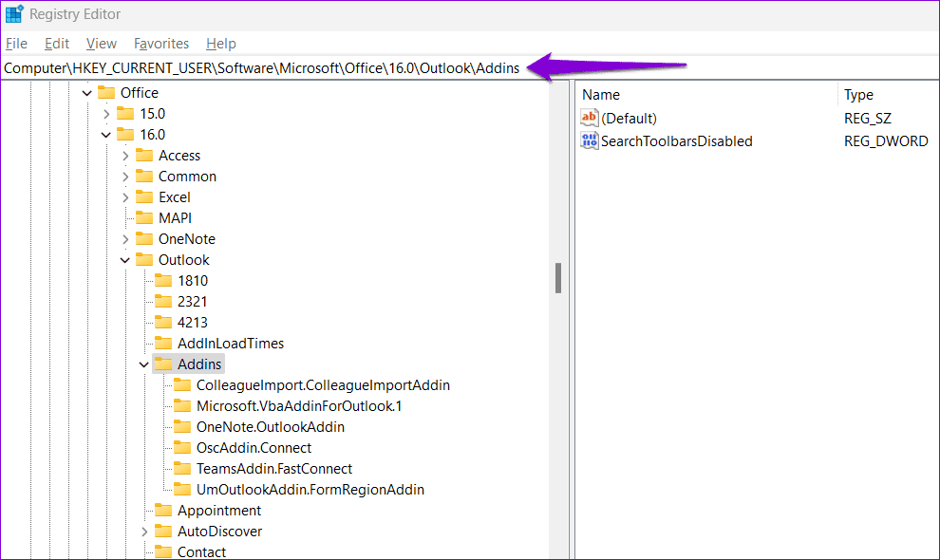Select the OscAddin.Connect key label
The height and width of the screenshot is (560, 940).
click(x=254, y=448)
